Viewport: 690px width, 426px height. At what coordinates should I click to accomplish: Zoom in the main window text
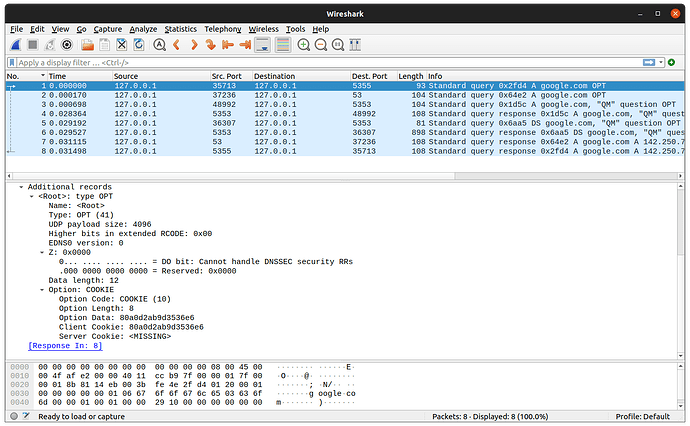(304, 45)
